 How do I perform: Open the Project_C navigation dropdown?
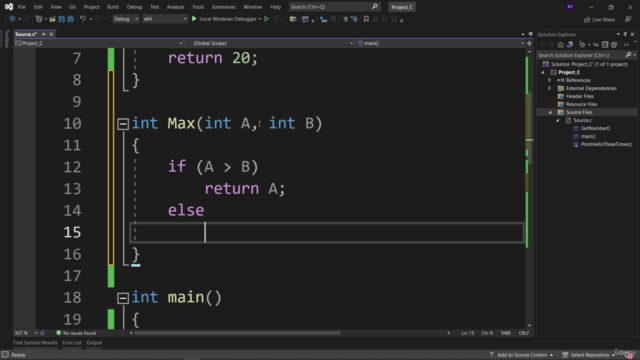coord(99,43)
